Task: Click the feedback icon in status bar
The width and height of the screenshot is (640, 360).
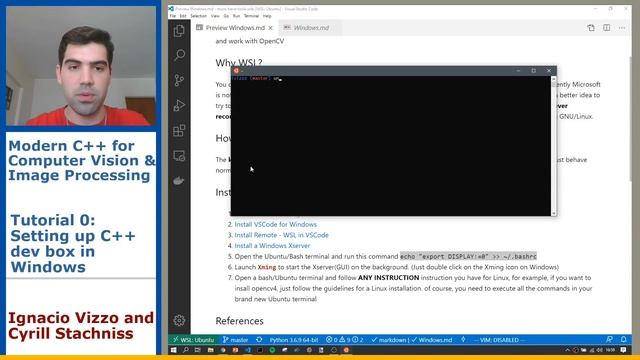Action: (609, 340)
